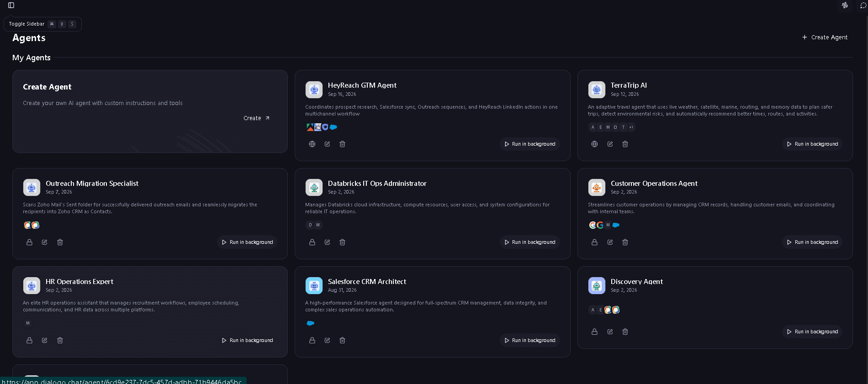Toggle the sidebar panel icon
Viewport: 868px width, 384px height.
11,5
